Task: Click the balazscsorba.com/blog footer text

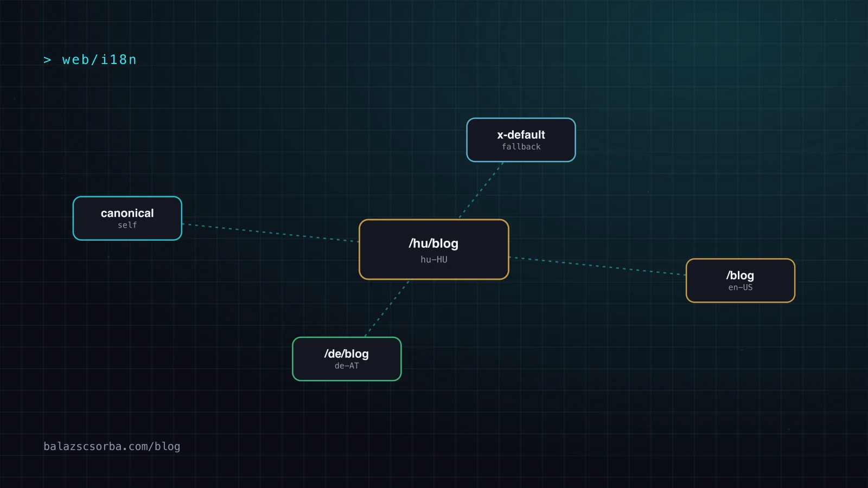Action: [112, 446]
